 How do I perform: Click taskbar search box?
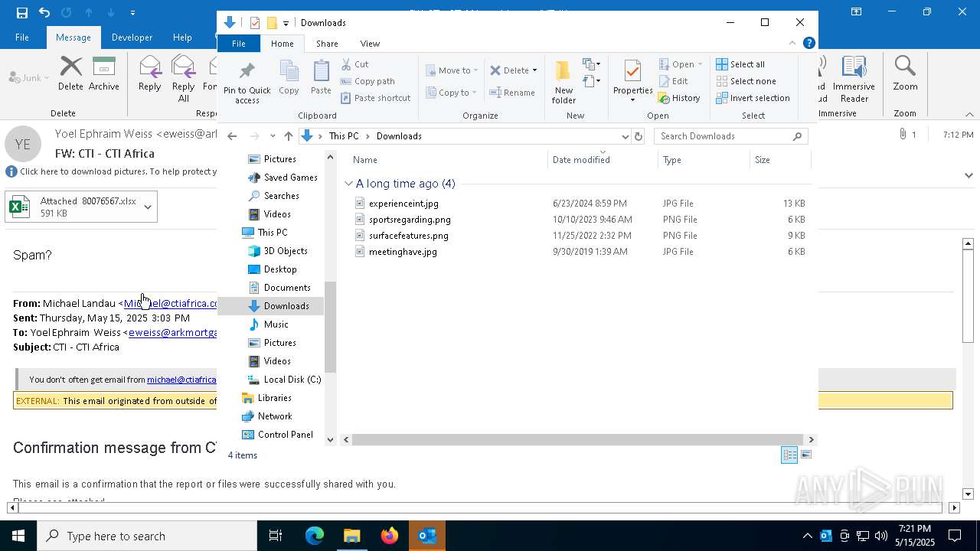(x=147, y=536)
